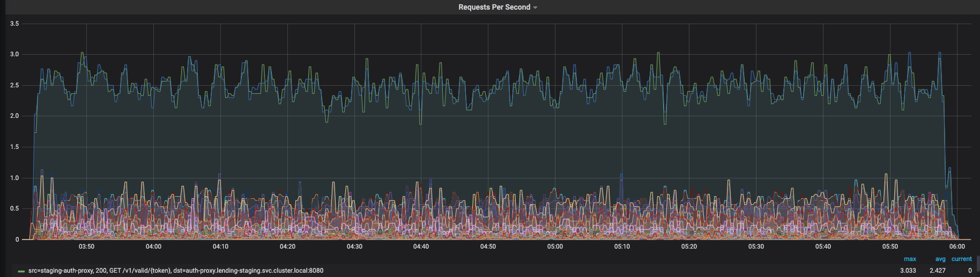The image size is (980, 277).
Task: Click the panel title dropdown caret
Action: [x=535, y=8]
